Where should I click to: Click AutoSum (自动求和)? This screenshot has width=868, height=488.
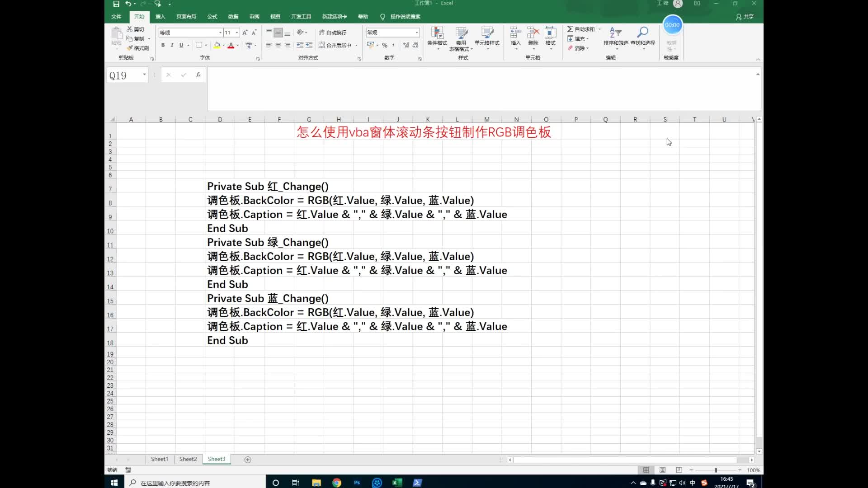(x=581, y=29)
